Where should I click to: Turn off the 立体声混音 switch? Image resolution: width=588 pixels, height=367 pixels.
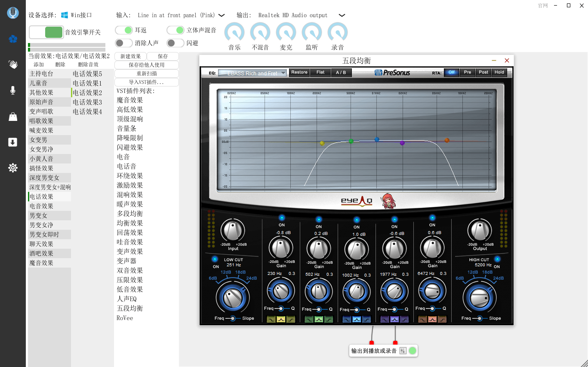tap(175, 30)
